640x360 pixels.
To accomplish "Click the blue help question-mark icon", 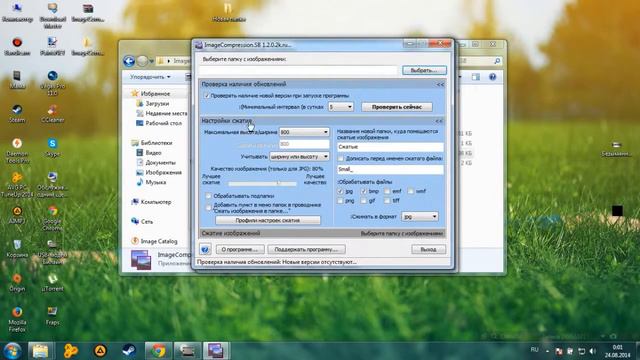I will point(205,249).
